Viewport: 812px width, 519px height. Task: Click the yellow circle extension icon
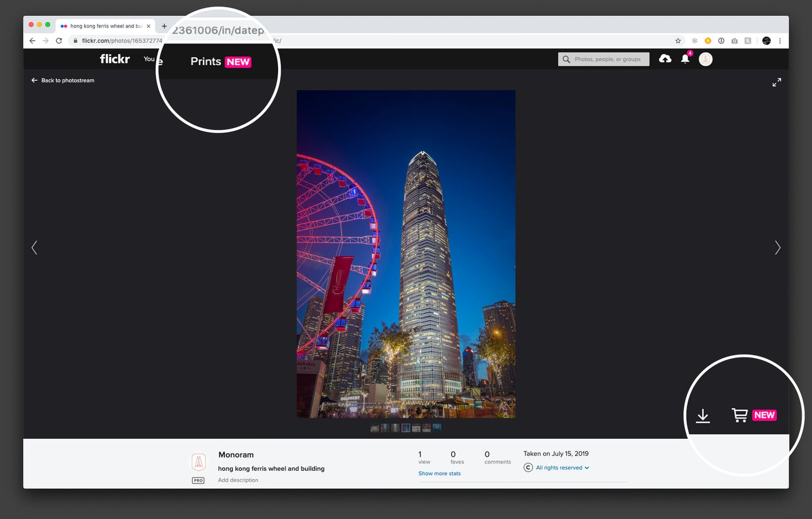[x=708, y=41]
